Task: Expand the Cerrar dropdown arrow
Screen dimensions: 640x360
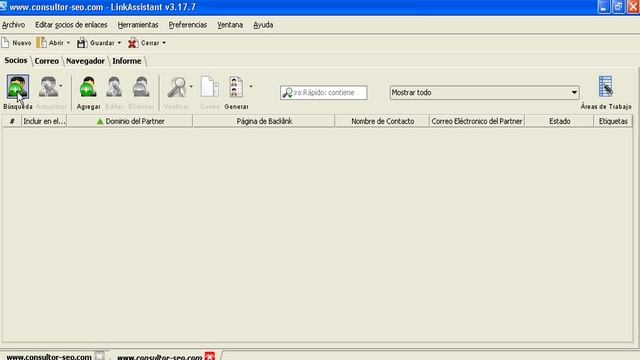Action: pos(164,42)
